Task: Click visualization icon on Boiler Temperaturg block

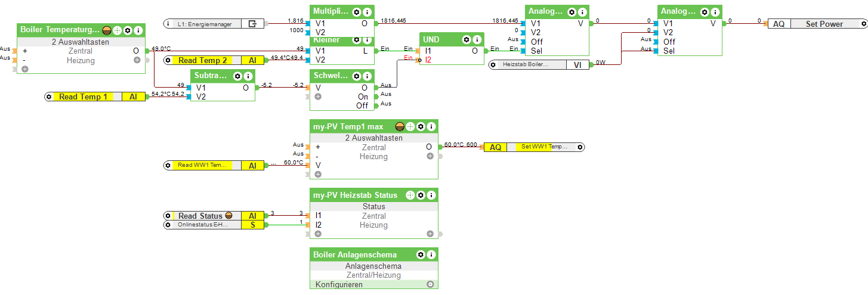Action: (x=107, y=30)
